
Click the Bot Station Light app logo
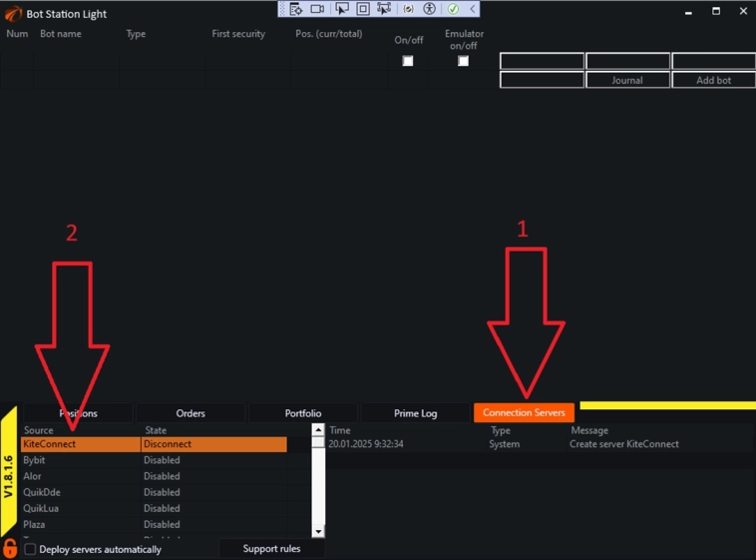click(x=13, y=14)
